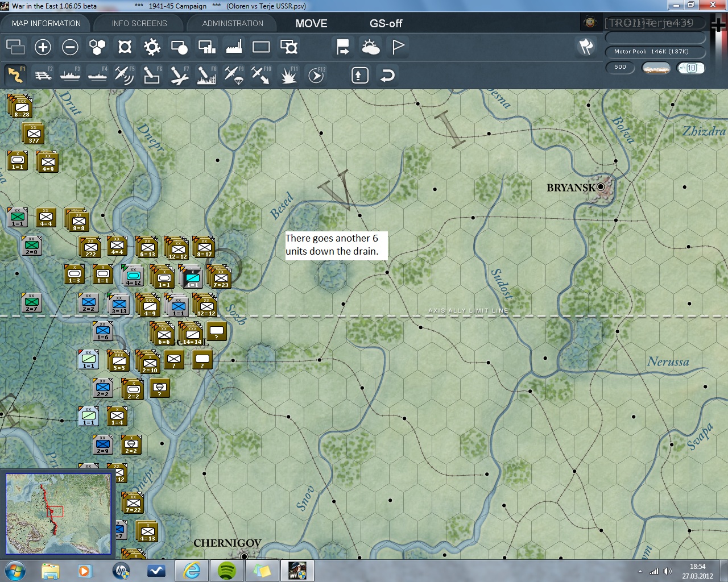Select the 2=9 blue unit counter
Screen dimensions: 728x582
102,444
